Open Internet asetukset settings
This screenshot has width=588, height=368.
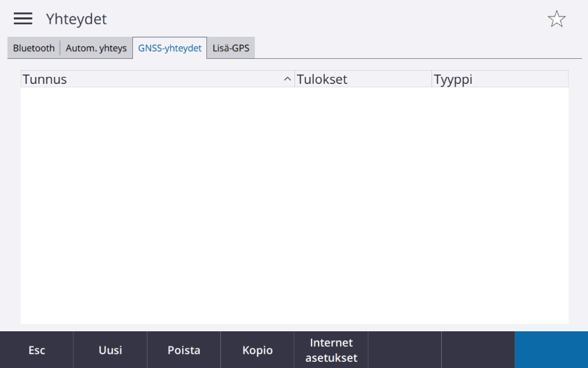point(331,350)
